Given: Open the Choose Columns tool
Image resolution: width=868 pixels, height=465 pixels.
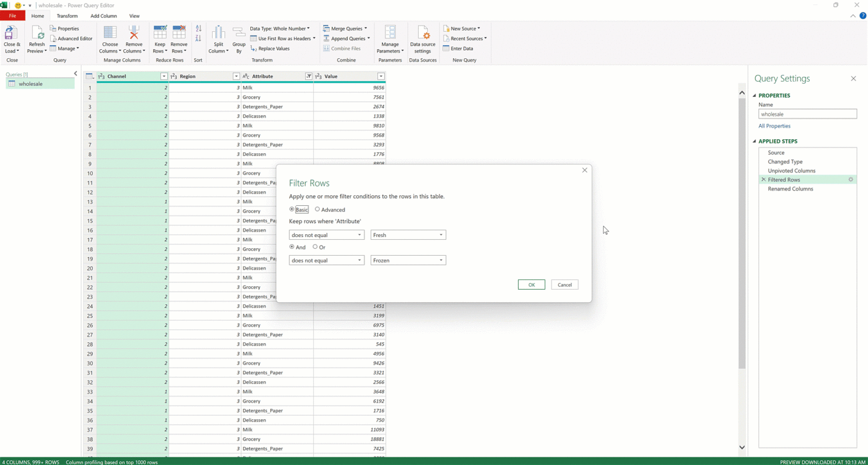Looking at the screenshot, I should coord(110,33).
